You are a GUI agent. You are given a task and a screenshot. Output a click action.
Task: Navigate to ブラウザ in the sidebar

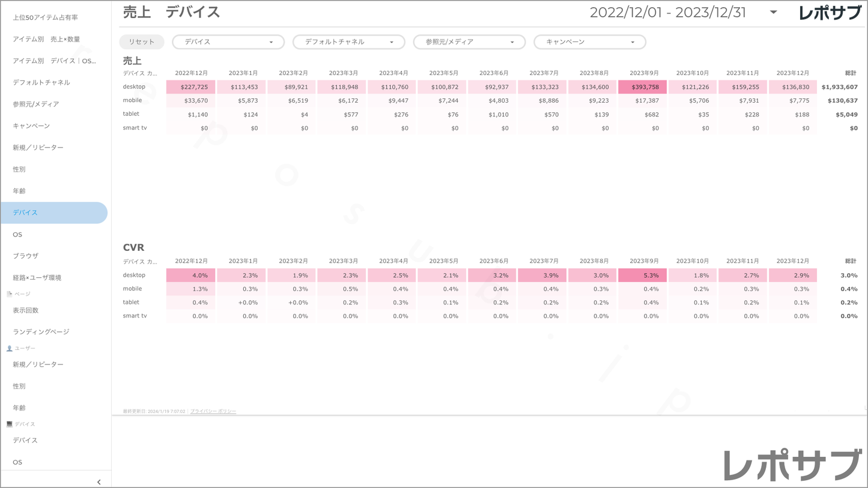26,256
